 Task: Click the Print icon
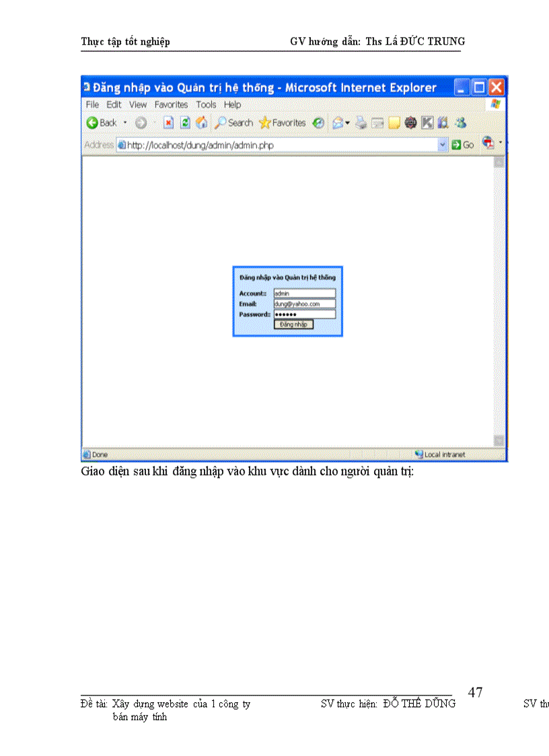pyautogui.click(x=361, y=123)
